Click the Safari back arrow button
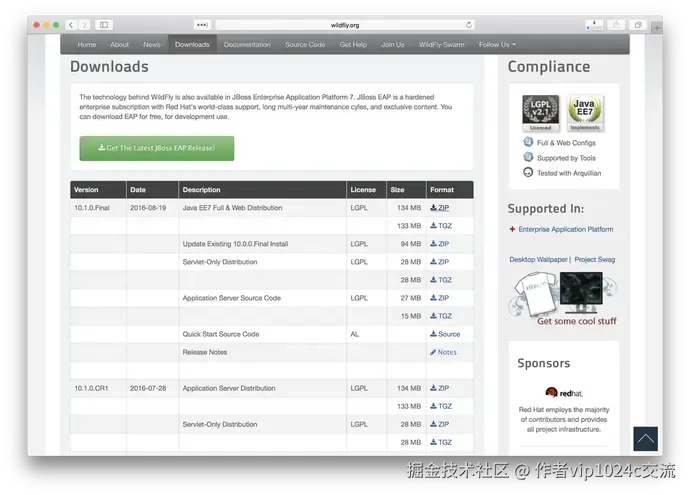 [71, 25]
